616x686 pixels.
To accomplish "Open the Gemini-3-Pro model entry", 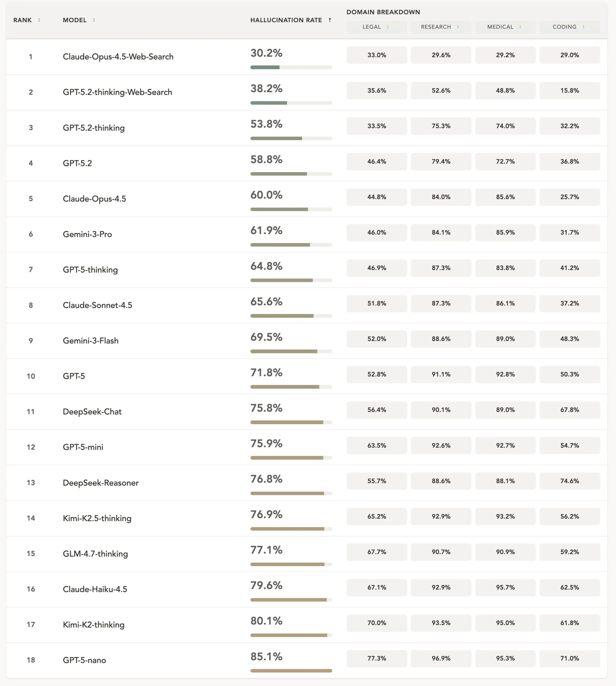I will [x=87, y=234].
